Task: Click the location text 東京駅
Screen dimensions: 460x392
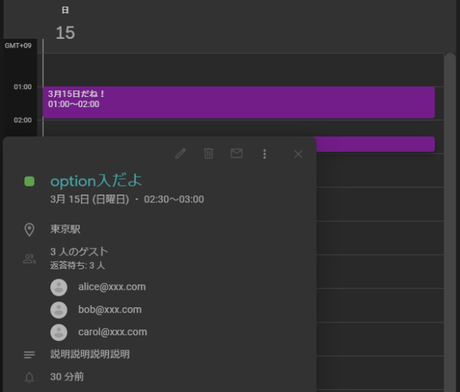Action: point(65,229)
